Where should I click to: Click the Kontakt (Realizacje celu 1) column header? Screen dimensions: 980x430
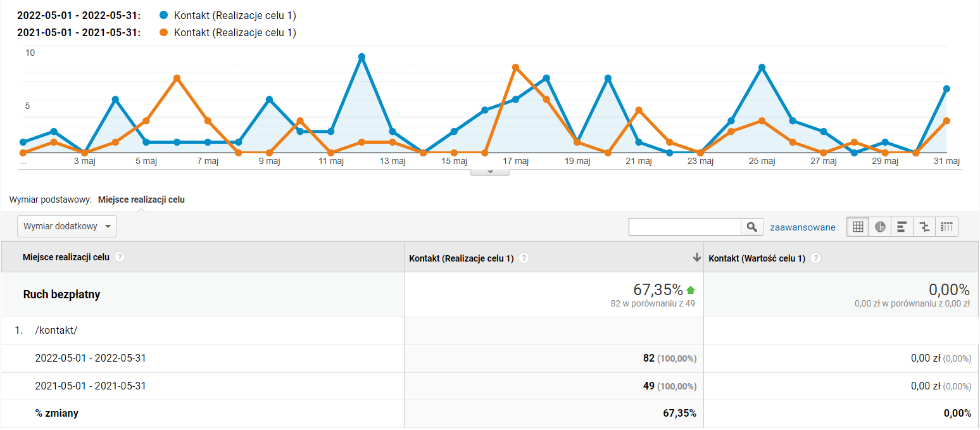(x=462, y=258)
